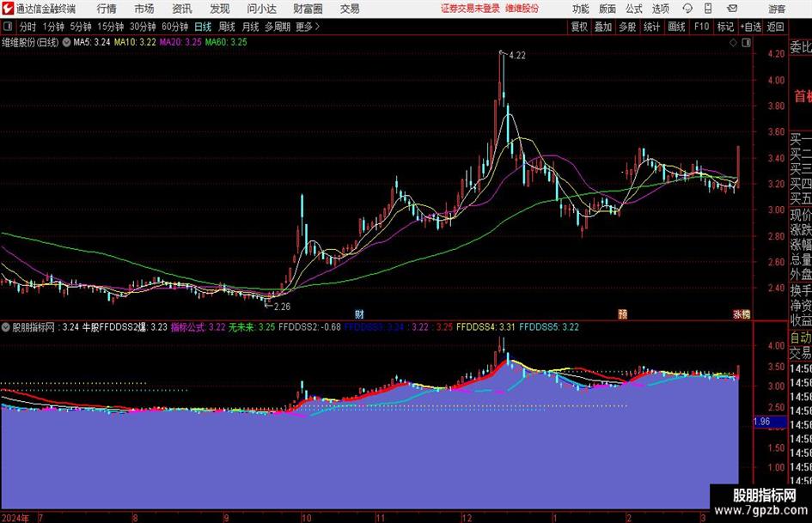Select the 周线 weekly period tab

(x=227, y=27)
